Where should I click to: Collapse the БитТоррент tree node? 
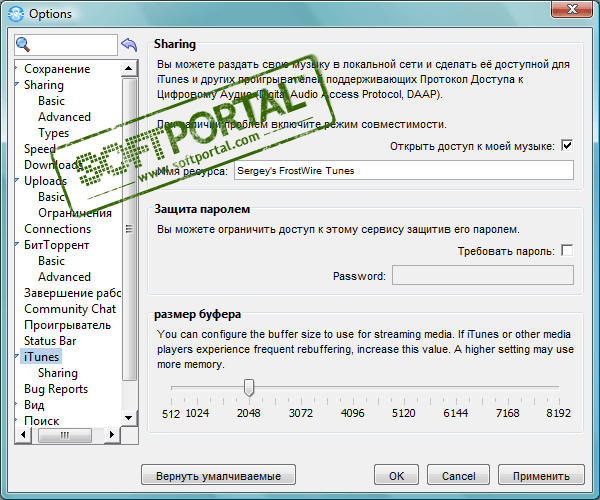[x=17, y=244]
